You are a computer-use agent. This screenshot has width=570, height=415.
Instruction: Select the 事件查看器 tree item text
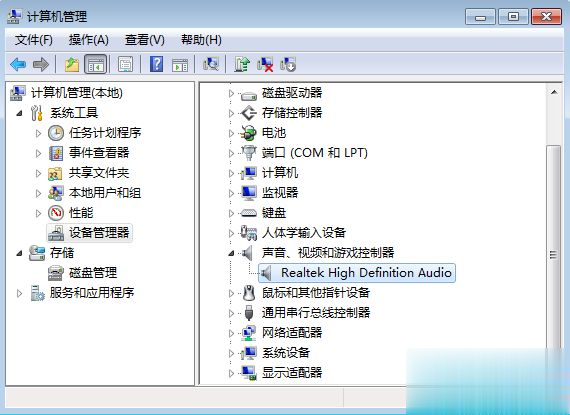pos(99,153)
